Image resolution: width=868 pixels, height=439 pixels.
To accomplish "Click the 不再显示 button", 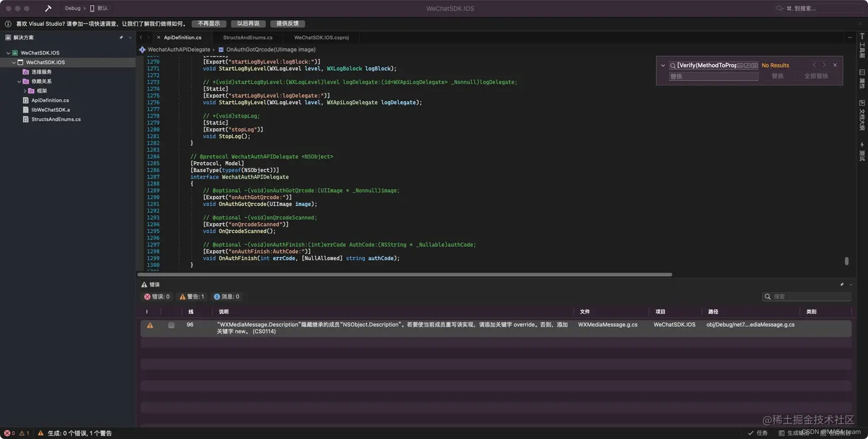I will pyautogui.click(x=209, y=24).
